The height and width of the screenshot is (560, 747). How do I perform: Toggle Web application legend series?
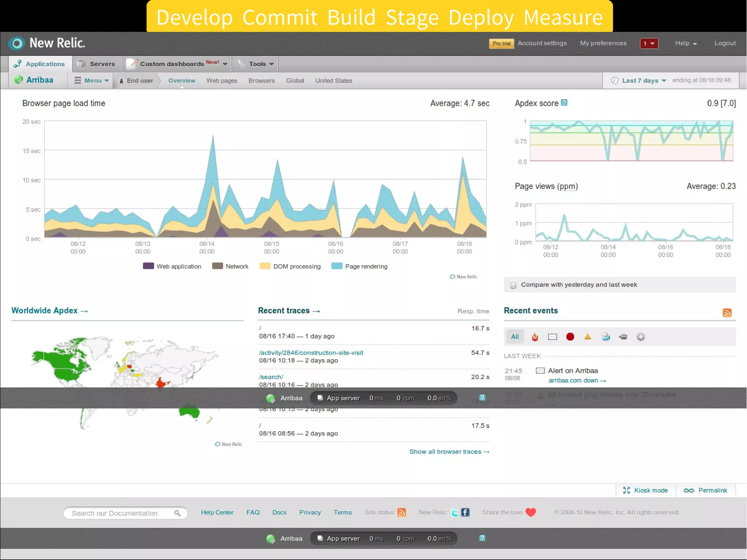tap(172, 266)
